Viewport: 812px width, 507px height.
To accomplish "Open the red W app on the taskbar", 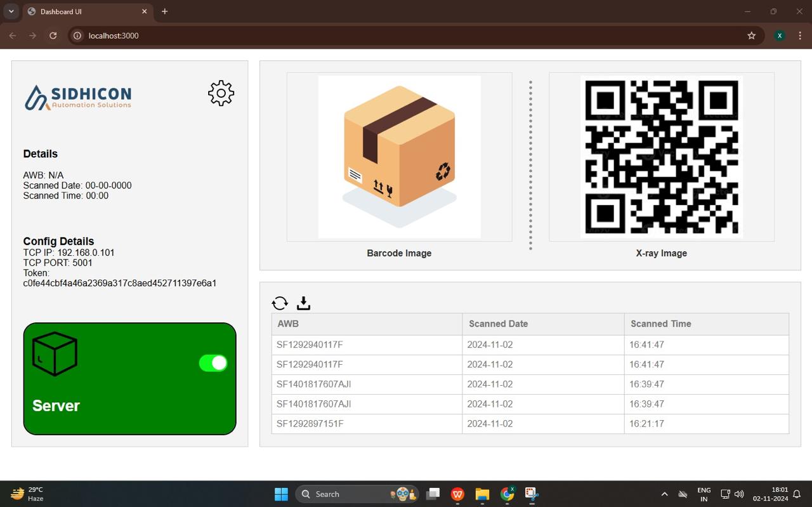I will point(457,494).
